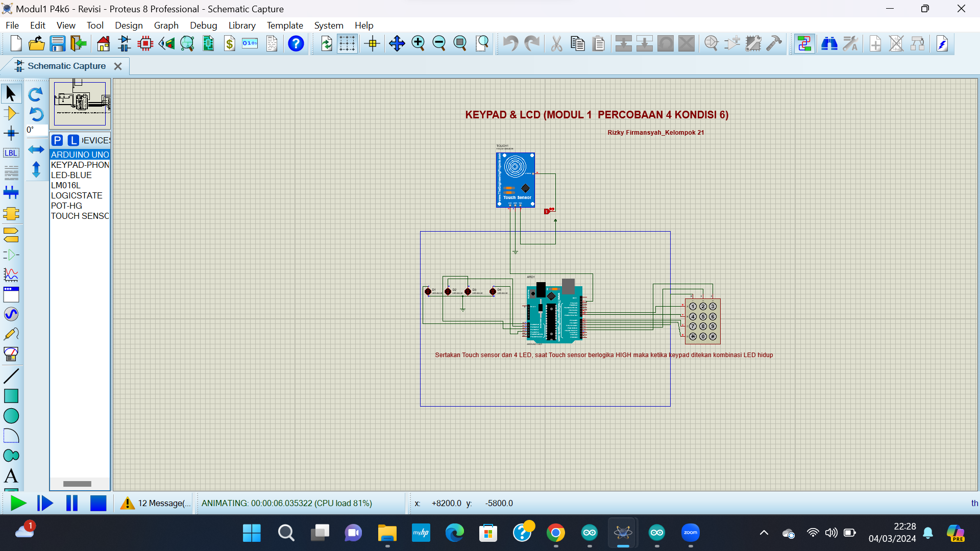Show hidden icons in system tray

[764, 533]
